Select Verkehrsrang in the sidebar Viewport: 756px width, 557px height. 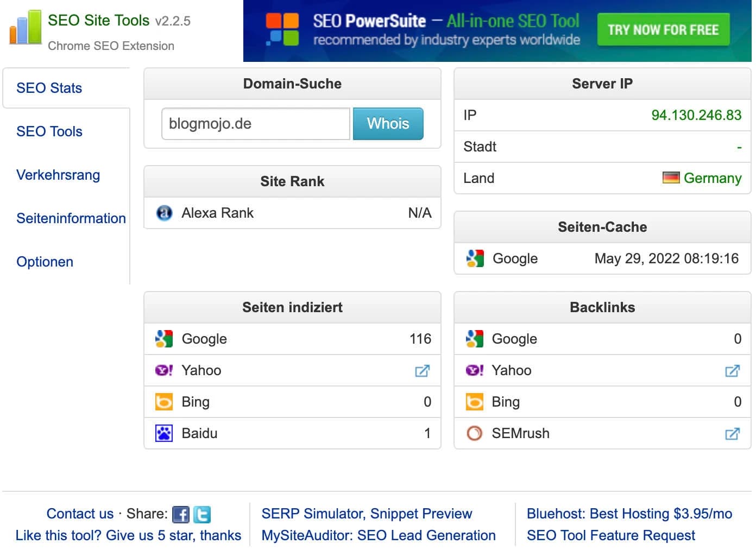click(58, 175)
